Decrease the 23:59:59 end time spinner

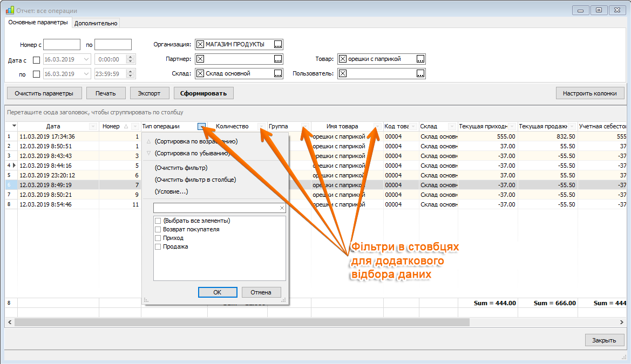point(131,76)
